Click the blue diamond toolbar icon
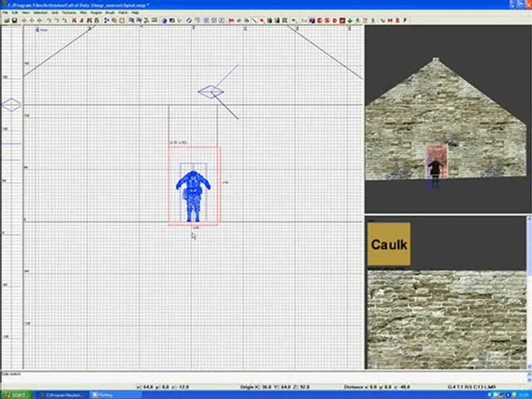The height and width of the screenshot is (399, 532). [189, 21]
